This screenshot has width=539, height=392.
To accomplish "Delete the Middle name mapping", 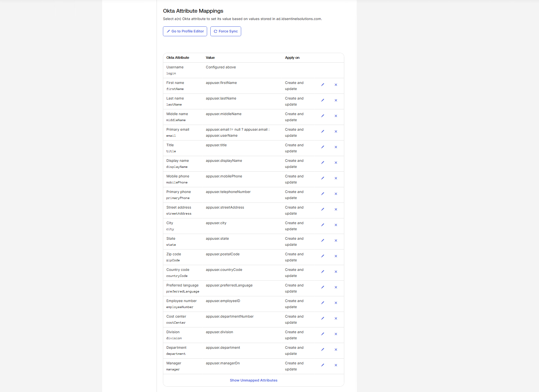I will click(336, 116).
